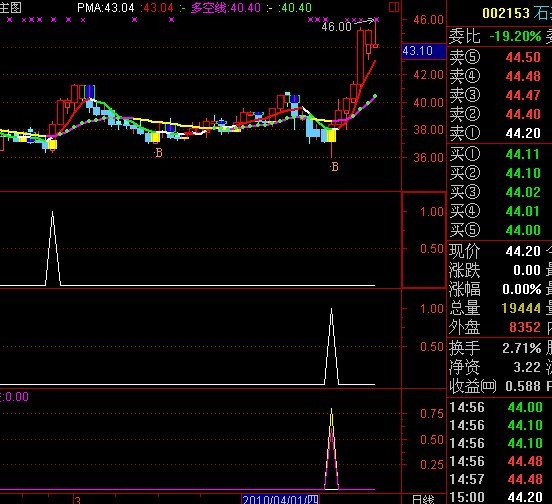Click the stock code 002153

tap(506, 13)
